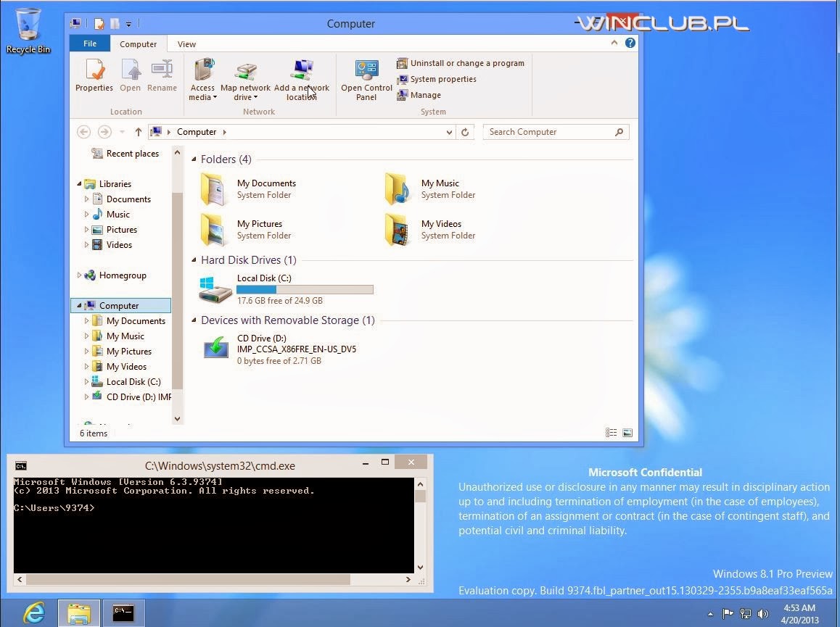This screenshot has width=840, height=627.
Task: Collapse the Folders (4) group
Action: 194,159
